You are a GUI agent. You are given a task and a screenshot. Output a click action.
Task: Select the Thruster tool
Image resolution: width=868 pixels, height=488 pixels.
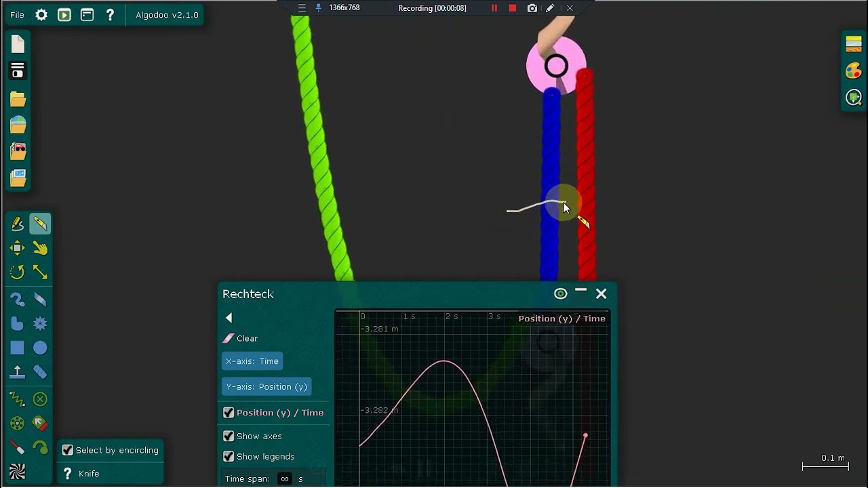point(40,424)
